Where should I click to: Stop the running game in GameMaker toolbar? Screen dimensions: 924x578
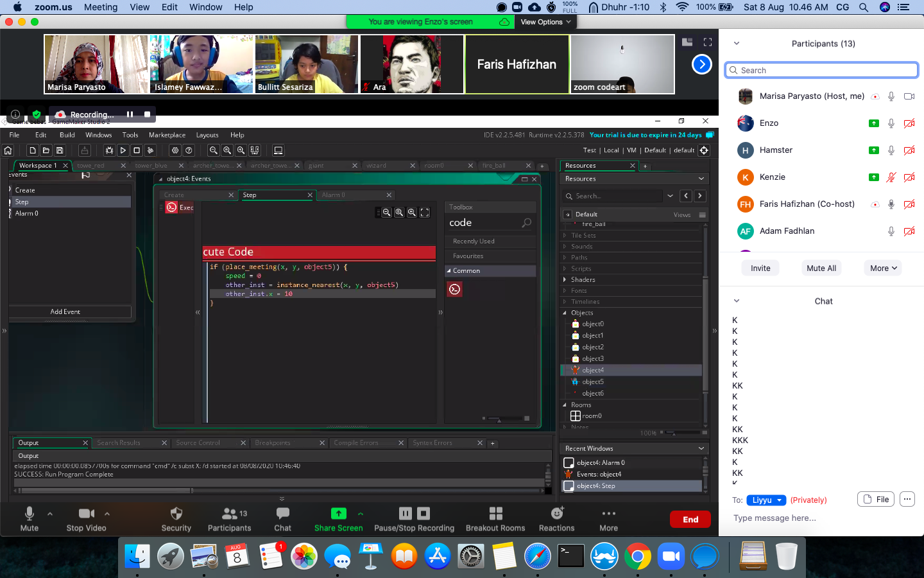pyautogui.click(x=137, y=150)
